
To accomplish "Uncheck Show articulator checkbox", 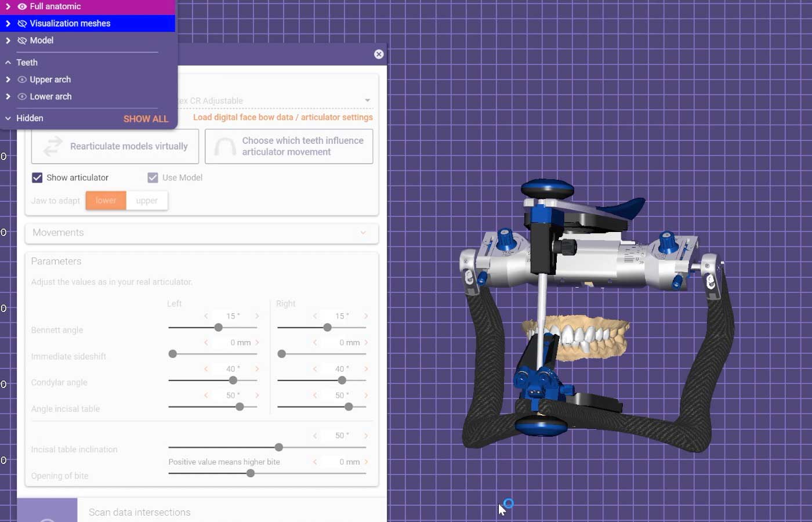I will pyautogui.click(x=37, y=177).
